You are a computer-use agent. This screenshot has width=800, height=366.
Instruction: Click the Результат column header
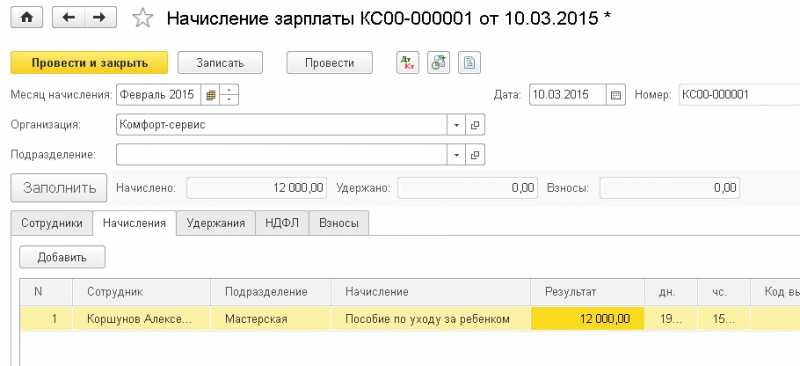point(587,292)
